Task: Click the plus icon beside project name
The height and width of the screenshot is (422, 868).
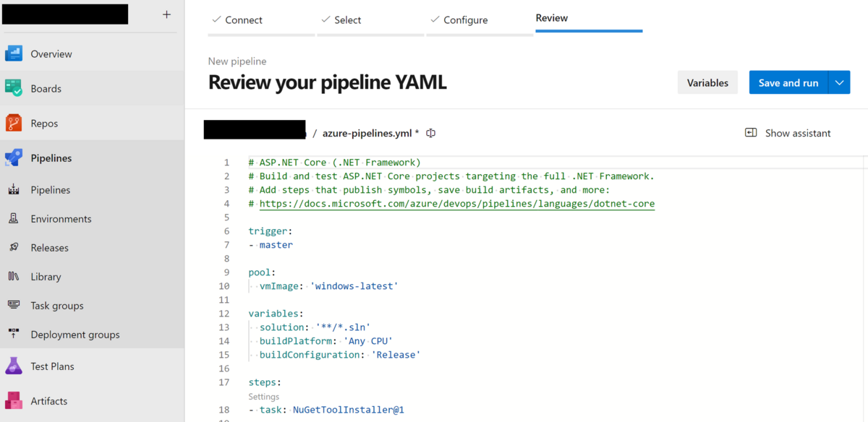Action: 167,14
